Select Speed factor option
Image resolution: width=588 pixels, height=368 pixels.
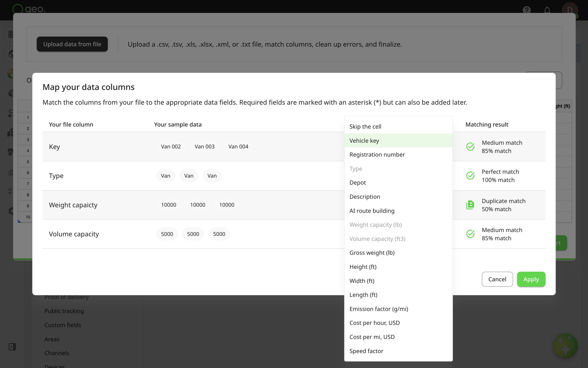(x=398, y=351)
